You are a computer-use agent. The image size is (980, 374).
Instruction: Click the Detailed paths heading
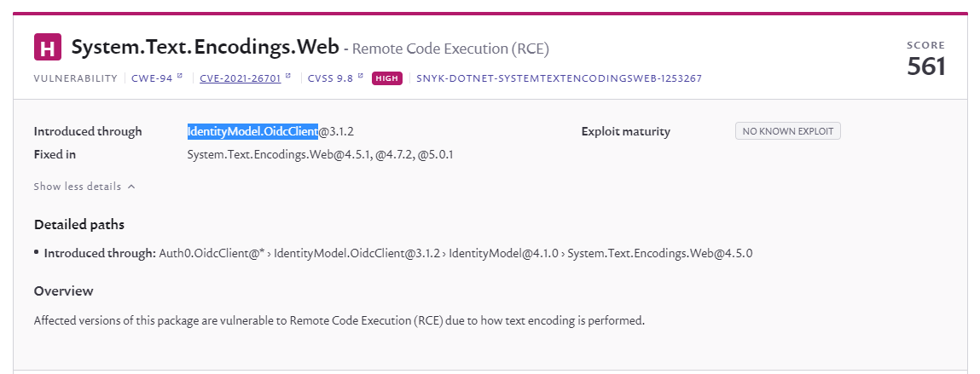coord(79,225)
